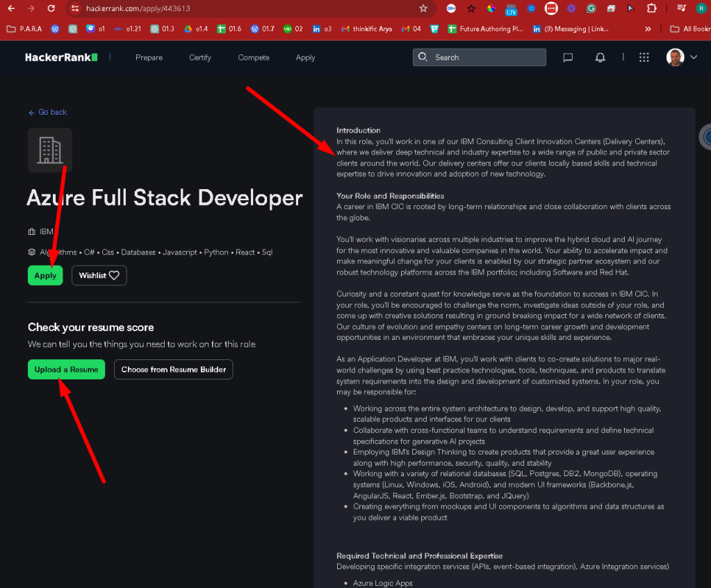Viewport: 711px width, 588px height.
Task: Open the 01.7 WordPress bookmark
Action: pos(263,28)
